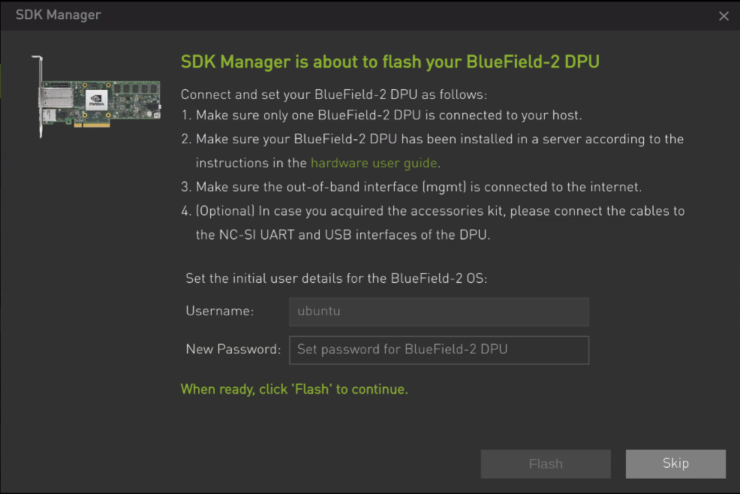Close the SDK Manager dialog

[724, 16]
